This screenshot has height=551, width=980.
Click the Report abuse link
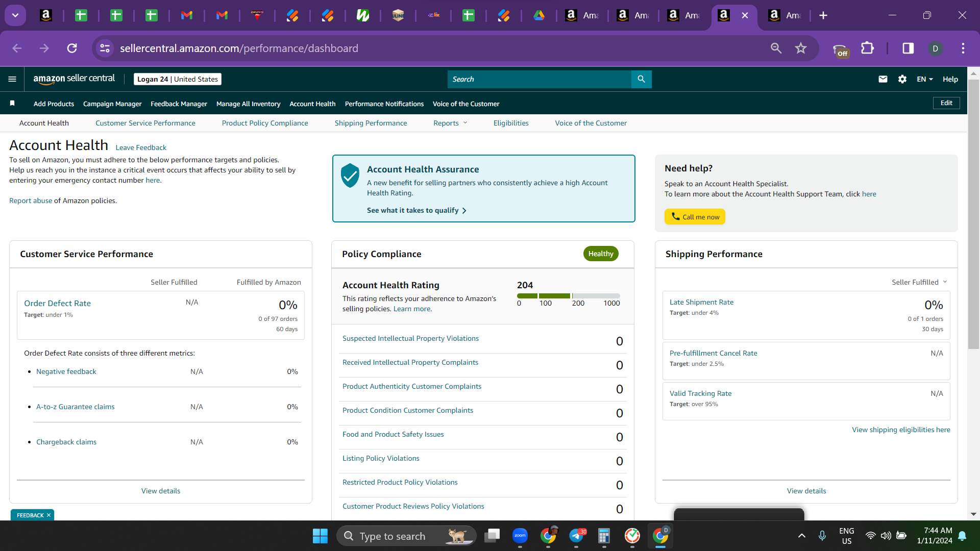(x=31, y=201)
